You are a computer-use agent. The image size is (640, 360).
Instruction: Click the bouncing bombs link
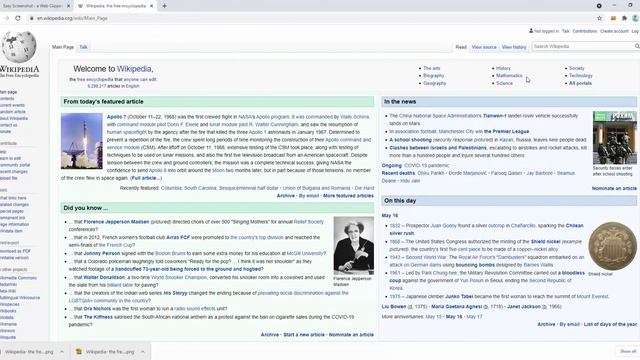click(x=475, y=265)
